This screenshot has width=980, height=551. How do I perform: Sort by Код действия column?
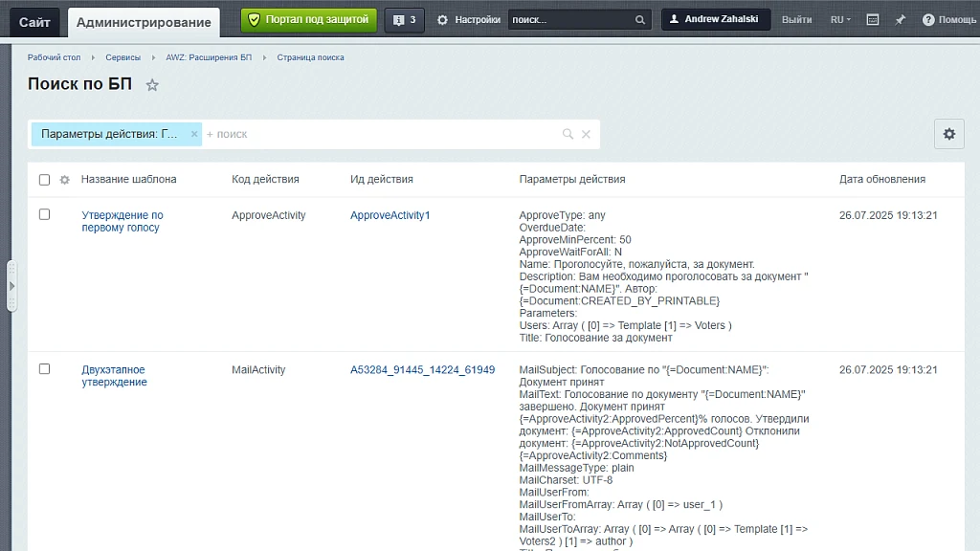[x=265, y=179]
